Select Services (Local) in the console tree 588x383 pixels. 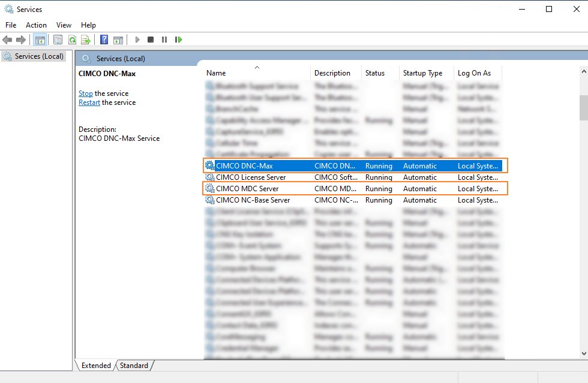pos(39,56)
